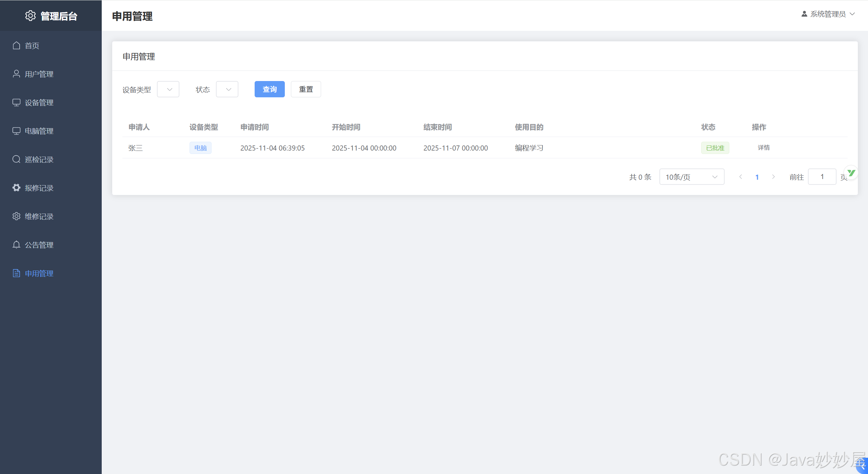The height and width of the screenshot is (474, 868).
Task: Open the 巡检记录 menu item
Action: point(51,159)
